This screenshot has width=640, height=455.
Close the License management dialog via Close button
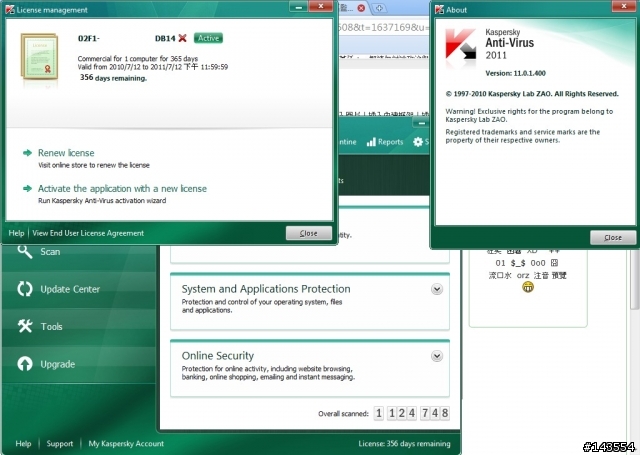pos(309,233)
